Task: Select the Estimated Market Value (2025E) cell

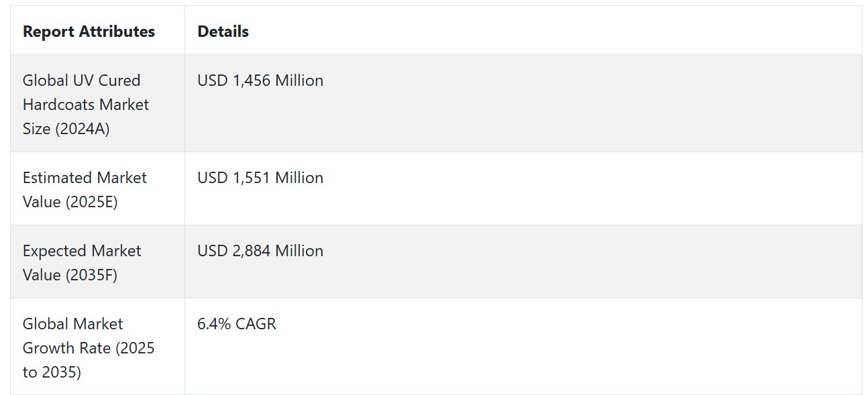Action: [97, 189]
